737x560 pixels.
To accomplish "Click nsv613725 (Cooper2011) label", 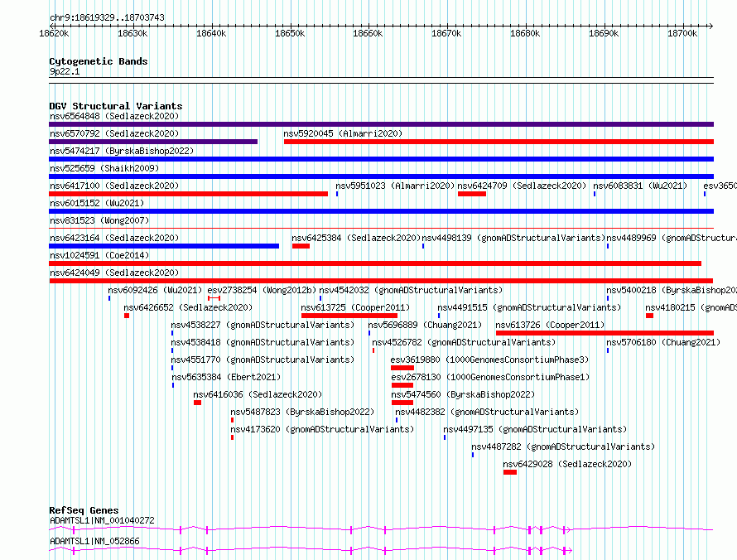I will [x=355, y=307].
